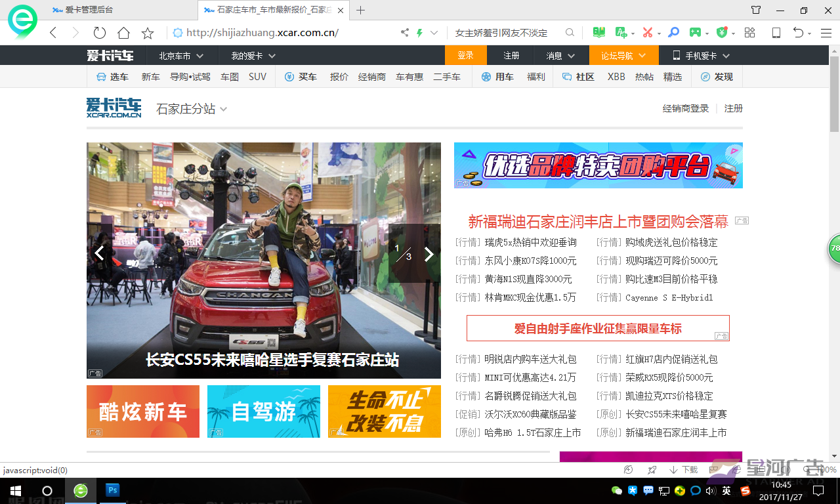840x504 pixels.
Task: Click the blue key password icon
Action: 673,33
